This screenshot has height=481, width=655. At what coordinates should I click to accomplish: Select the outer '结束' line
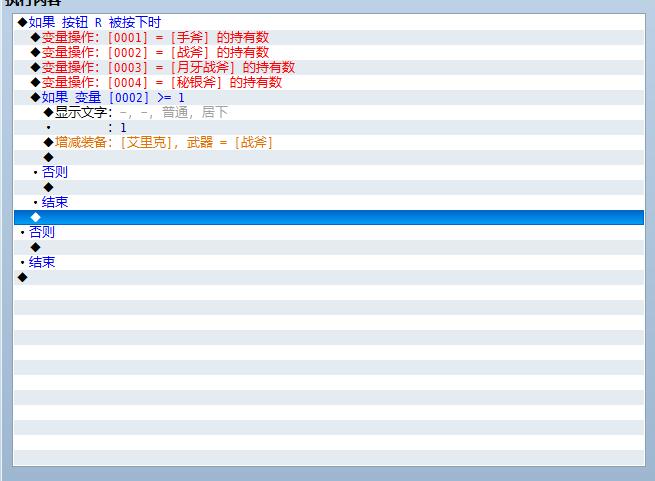tap(329, 262)
